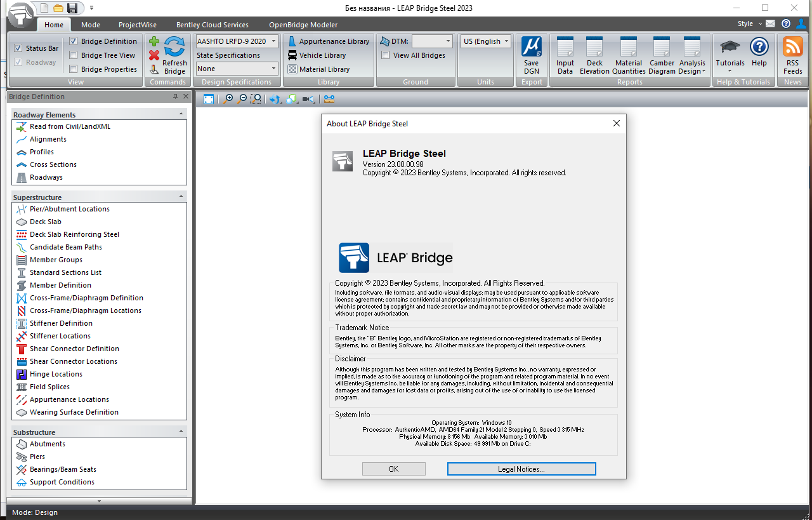Click the Fit View icon in viewport toolbar
This screenshot has height=520, width=812.
[x=209, y=99]
